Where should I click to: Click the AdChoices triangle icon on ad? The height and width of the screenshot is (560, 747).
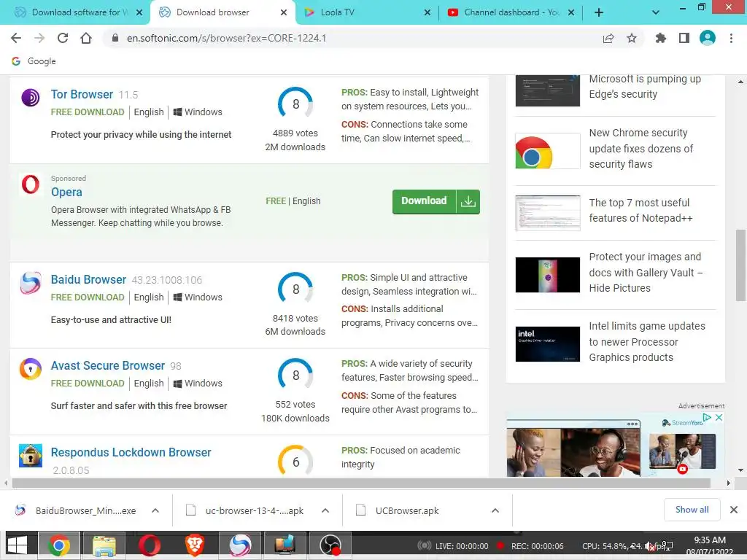pos(708,418)
